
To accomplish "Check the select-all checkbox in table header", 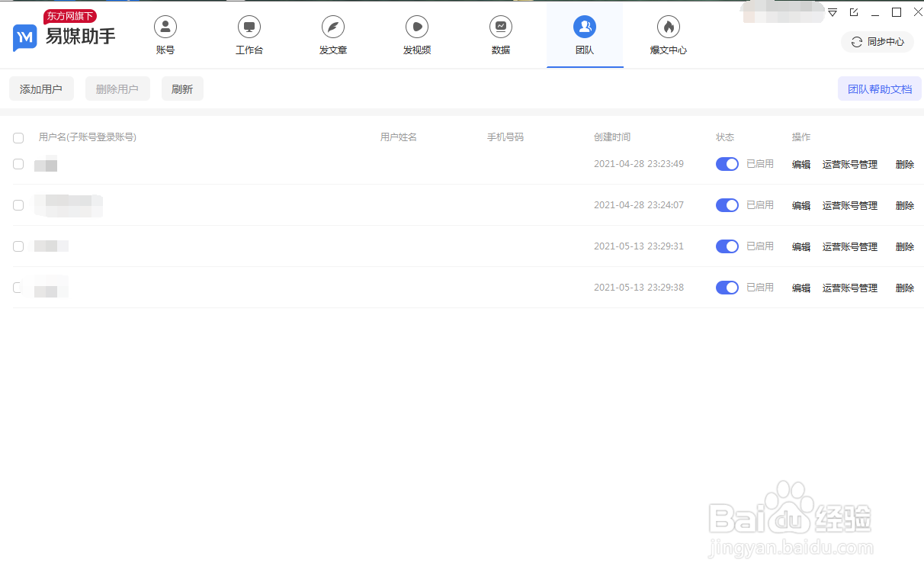I will [x=18, y=138].
